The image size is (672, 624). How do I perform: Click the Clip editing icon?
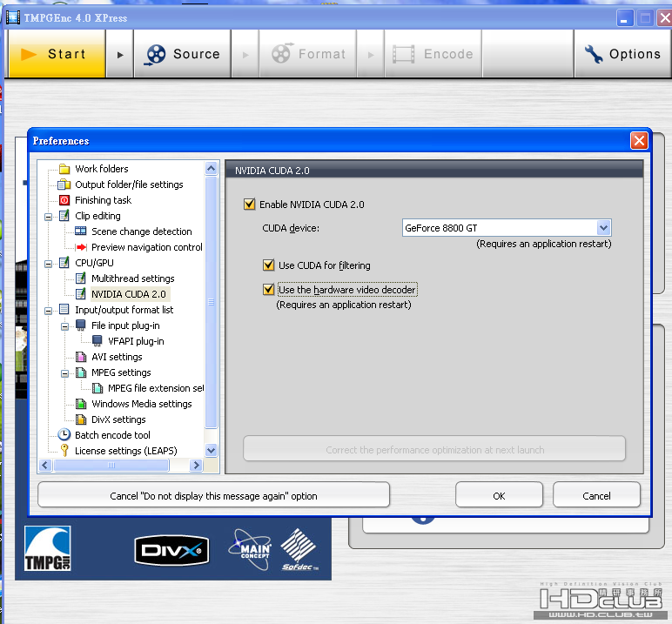(64, 216)
